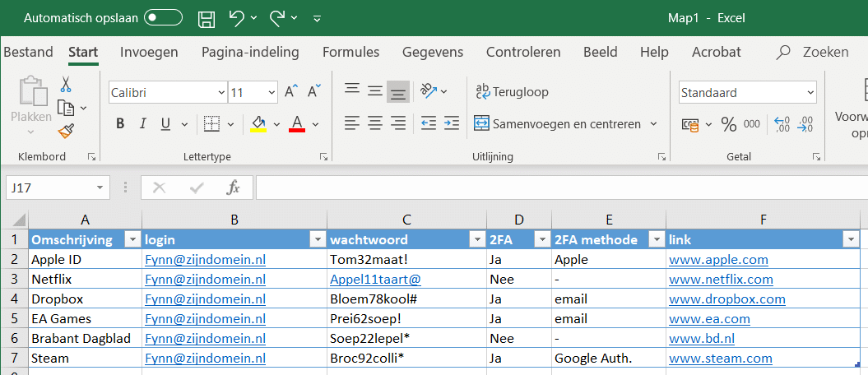
Task: Decrease font size with smaller A icon
Action: tap(314, 92)
